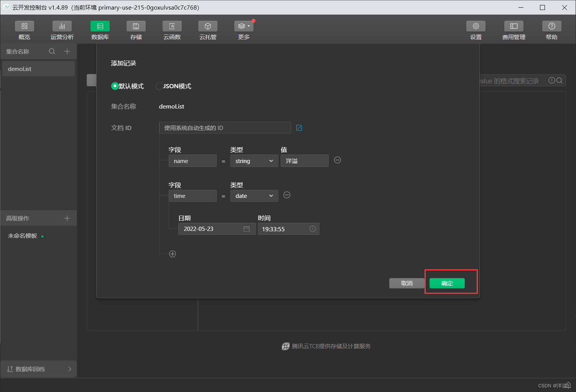Select JSON模式 radio button

click(x=159, y=86)
